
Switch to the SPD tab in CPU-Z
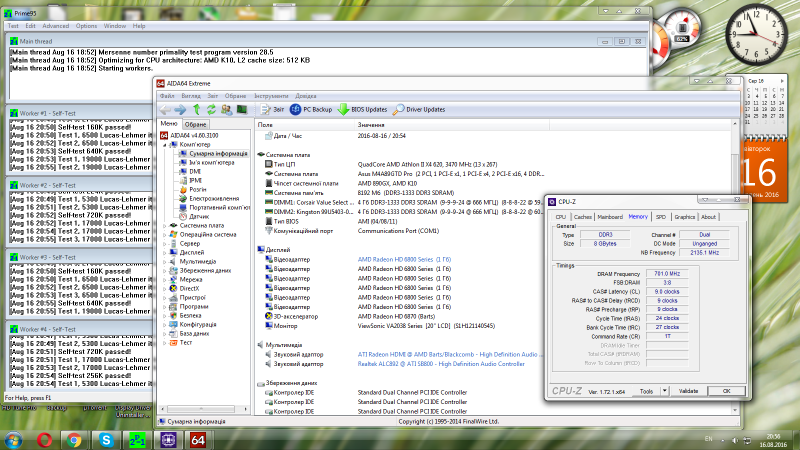point(660,216)
